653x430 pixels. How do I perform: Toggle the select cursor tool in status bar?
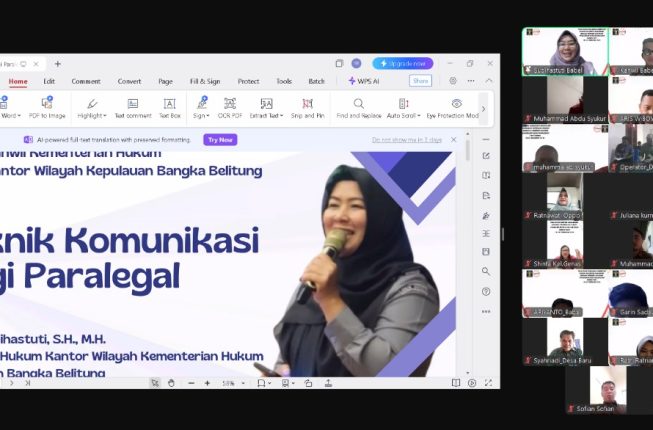point(155,383)
